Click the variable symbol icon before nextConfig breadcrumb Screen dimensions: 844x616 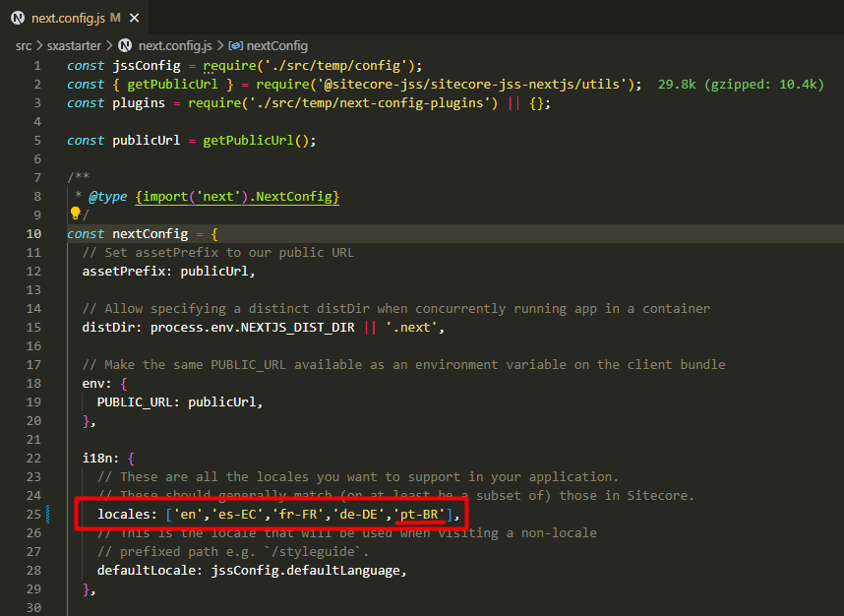click(x=235, y=46)
